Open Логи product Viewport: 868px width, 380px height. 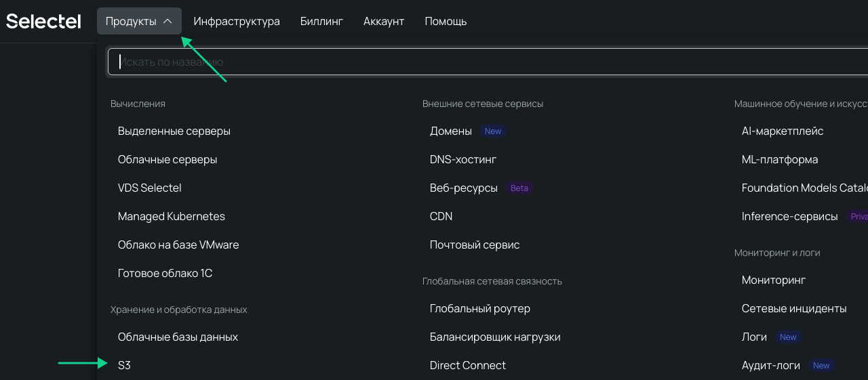point(754,337)
